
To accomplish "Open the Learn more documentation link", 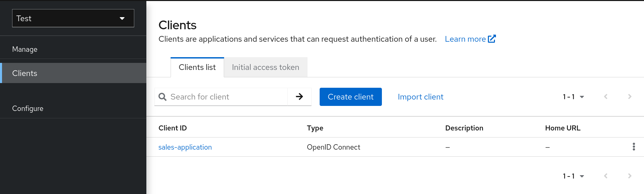I will [x=470, y=39].
